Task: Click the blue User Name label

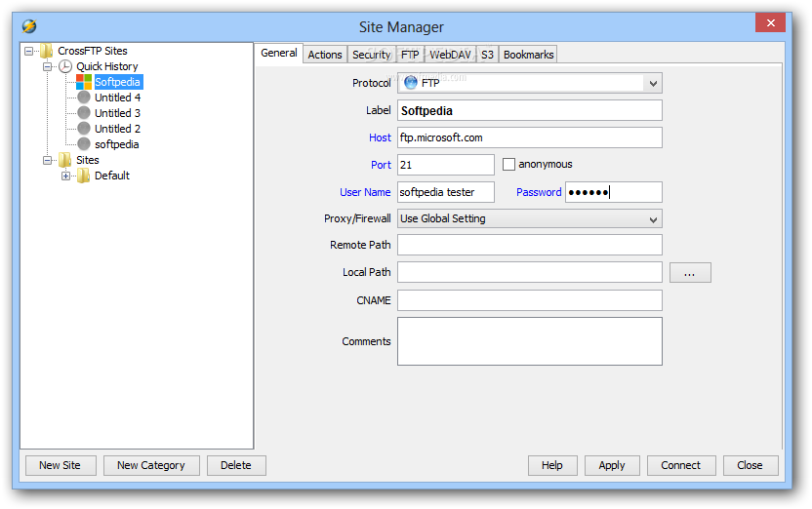Action: click(365, 192)
